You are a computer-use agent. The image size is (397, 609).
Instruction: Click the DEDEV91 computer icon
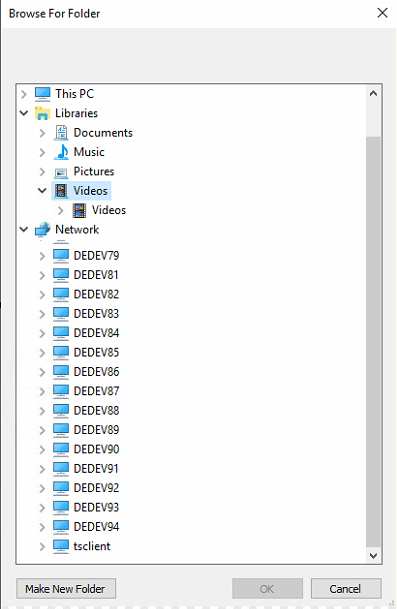61,469
